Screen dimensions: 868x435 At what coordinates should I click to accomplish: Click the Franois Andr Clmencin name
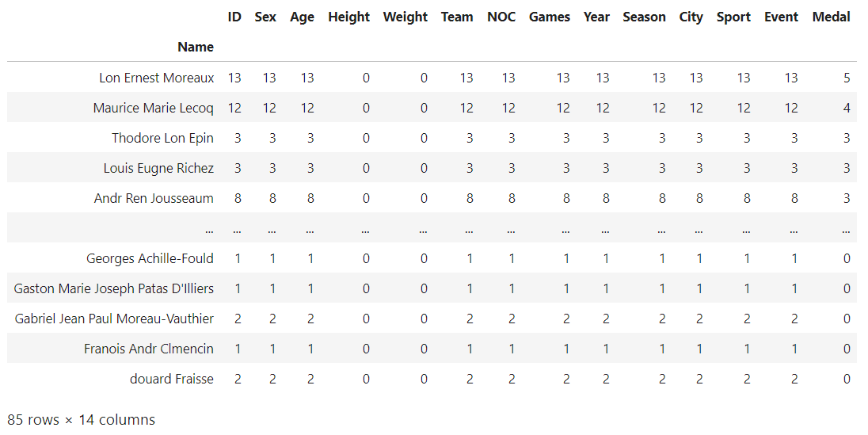[x=149, y=349]
